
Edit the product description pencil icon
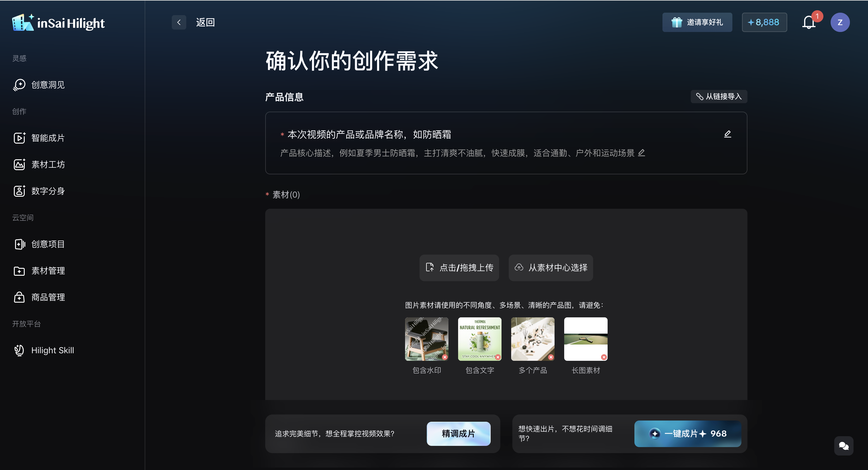[641, 153]
